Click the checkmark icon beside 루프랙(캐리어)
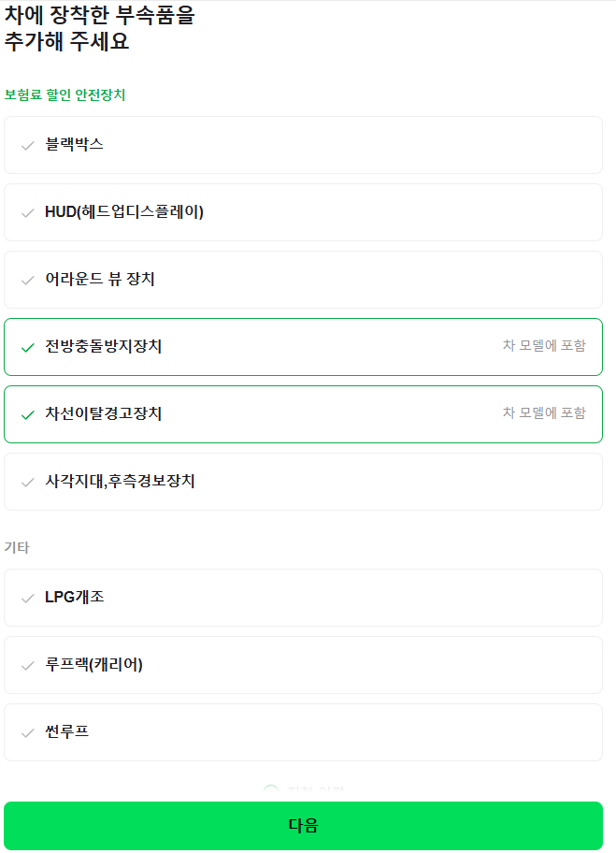 click(x=28, y=664)
